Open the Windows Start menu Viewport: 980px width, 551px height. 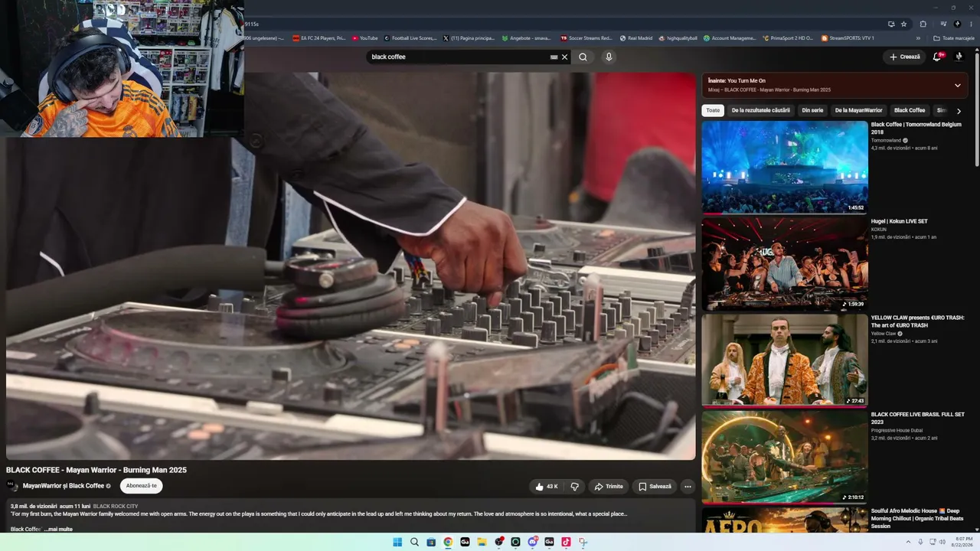point(397,542)
